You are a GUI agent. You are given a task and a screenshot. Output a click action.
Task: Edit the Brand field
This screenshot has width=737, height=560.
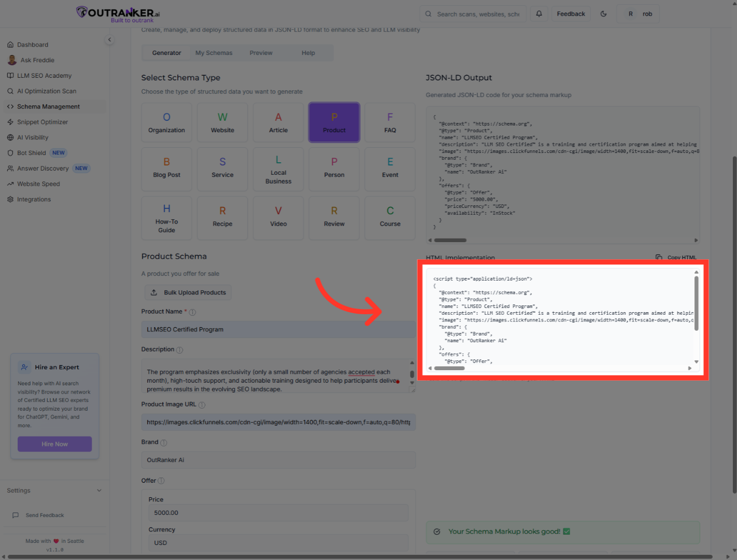(x=278, y=460)
